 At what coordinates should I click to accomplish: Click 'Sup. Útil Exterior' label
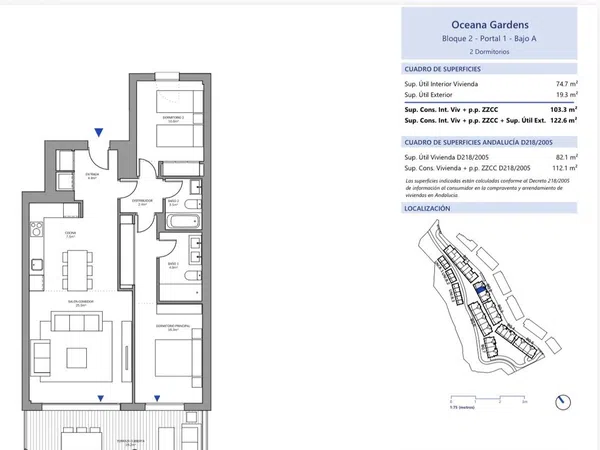tap(428, 95)
